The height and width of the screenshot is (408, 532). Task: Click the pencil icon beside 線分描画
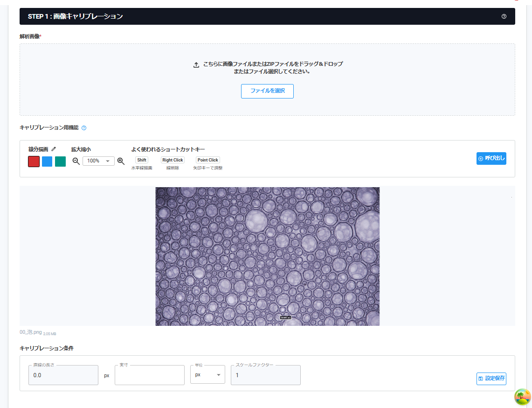point(54,149)
